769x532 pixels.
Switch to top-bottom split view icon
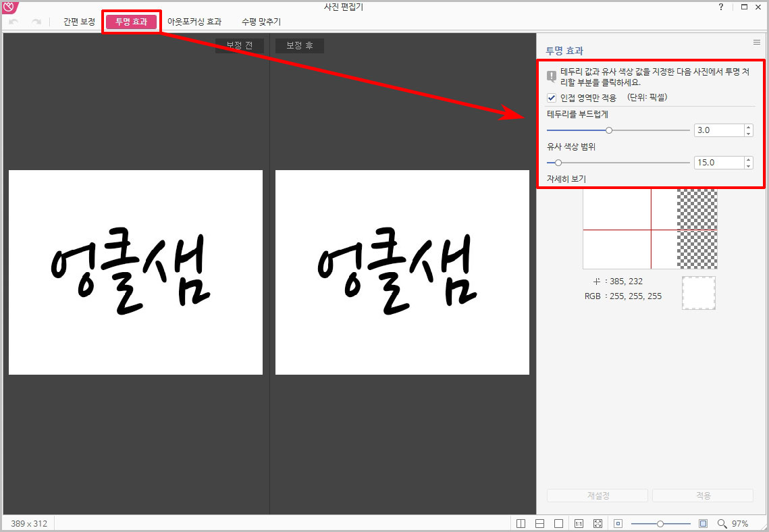540,523
